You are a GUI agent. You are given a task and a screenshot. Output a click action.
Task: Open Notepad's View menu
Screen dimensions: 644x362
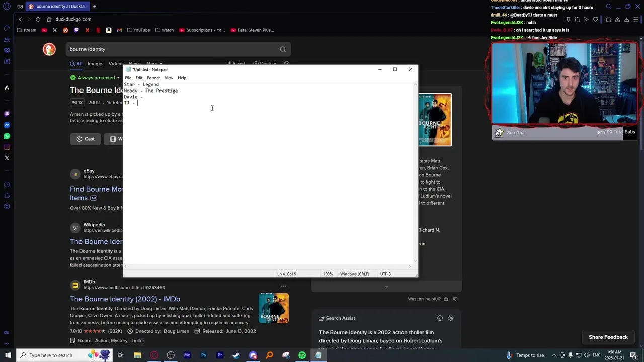coord(169,78)
